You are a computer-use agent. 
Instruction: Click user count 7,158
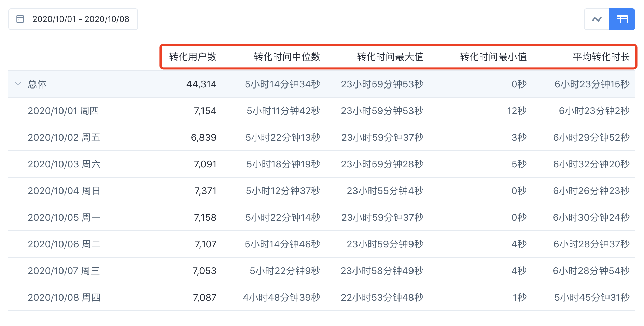coord(205,217)
